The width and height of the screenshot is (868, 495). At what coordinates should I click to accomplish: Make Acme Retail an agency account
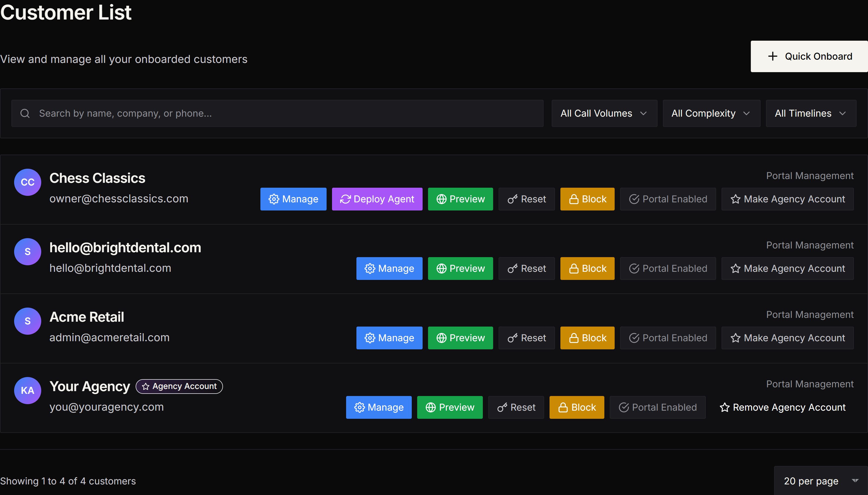[x=787, y=338]
